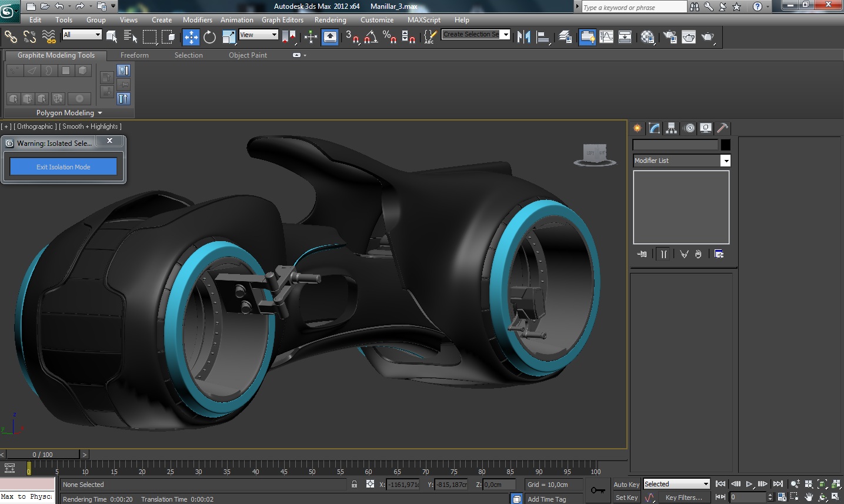The image size is (844, 504).
Task: Click the Exit Isolation Mode button
Action: point(63,167)
